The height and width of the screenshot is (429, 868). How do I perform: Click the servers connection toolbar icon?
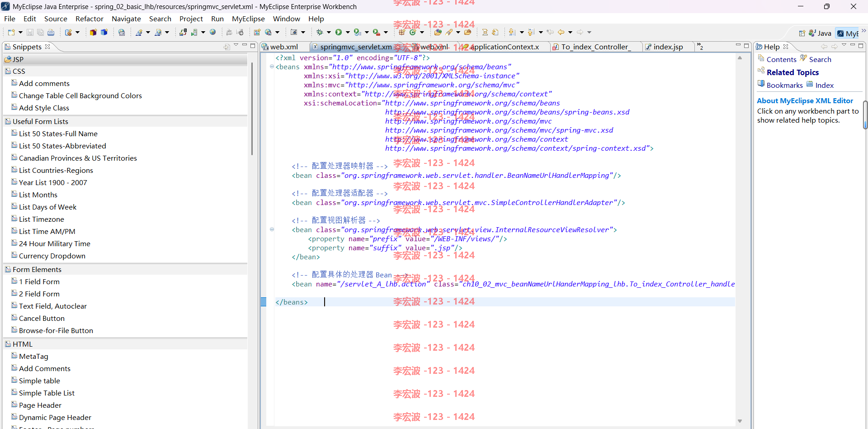(x=183, y=32)
